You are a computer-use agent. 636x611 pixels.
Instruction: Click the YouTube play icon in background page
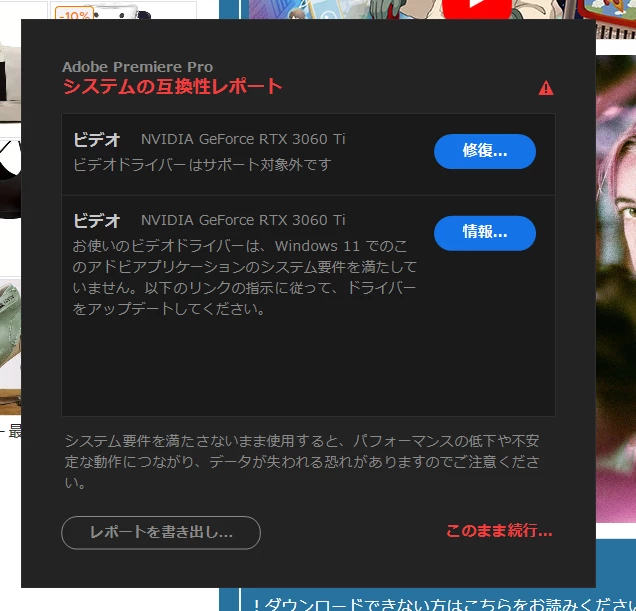[477, 9]
